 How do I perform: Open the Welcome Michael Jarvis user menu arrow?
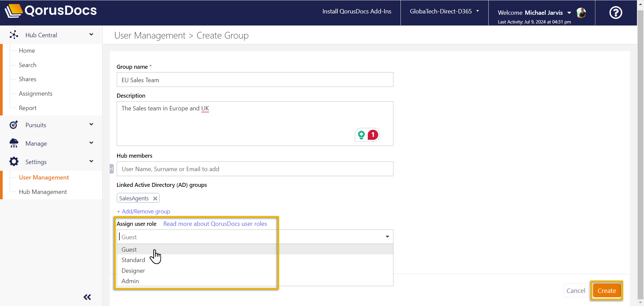coord(569,13)
